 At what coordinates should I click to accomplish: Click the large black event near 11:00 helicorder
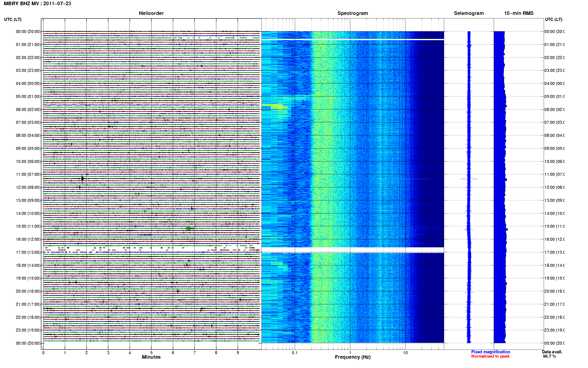pos(83,178)
